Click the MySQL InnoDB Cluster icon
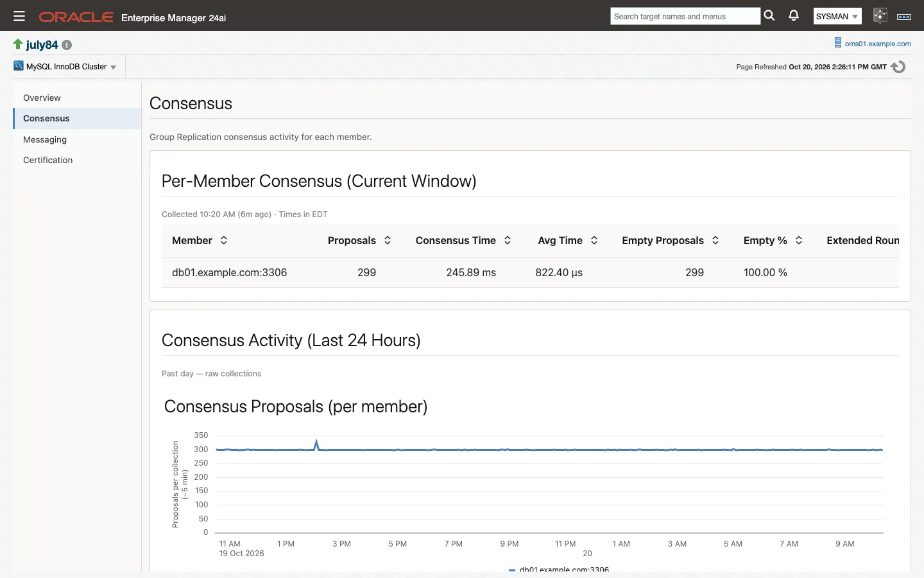 (x=19, y=66)
